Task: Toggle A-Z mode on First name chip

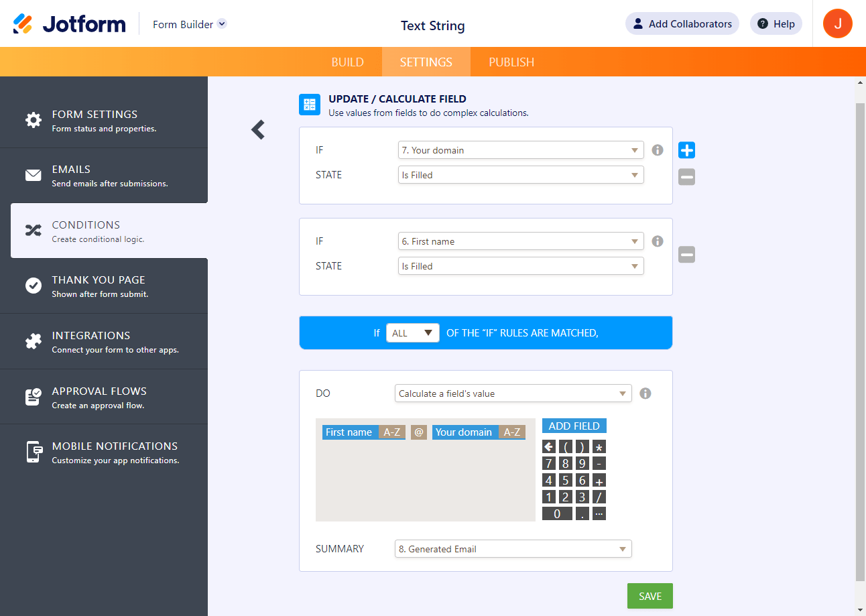Action: pos(392,432)
